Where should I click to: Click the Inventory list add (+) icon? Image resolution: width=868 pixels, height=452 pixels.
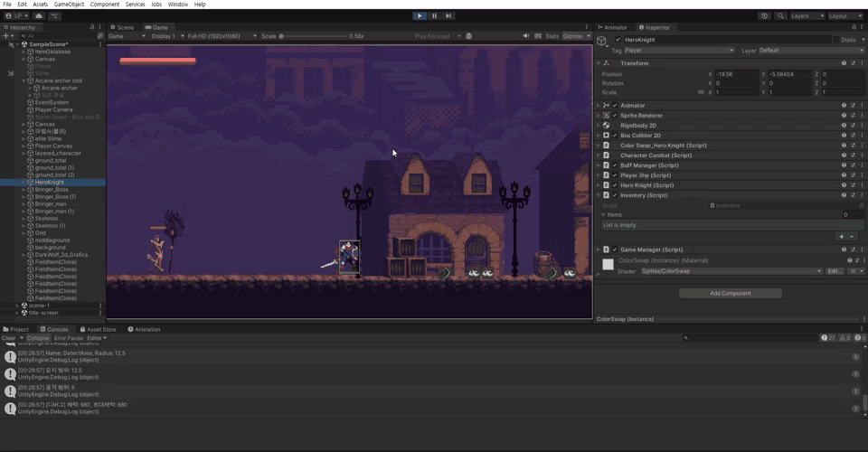842,237
